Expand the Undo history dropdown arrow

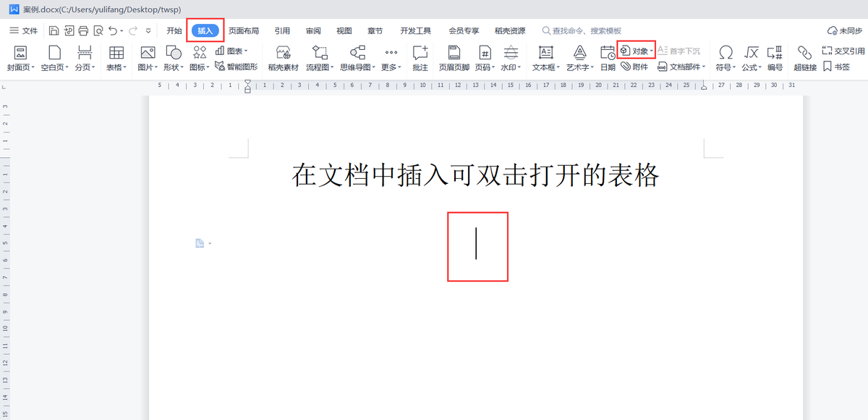[x=122, y=30]
